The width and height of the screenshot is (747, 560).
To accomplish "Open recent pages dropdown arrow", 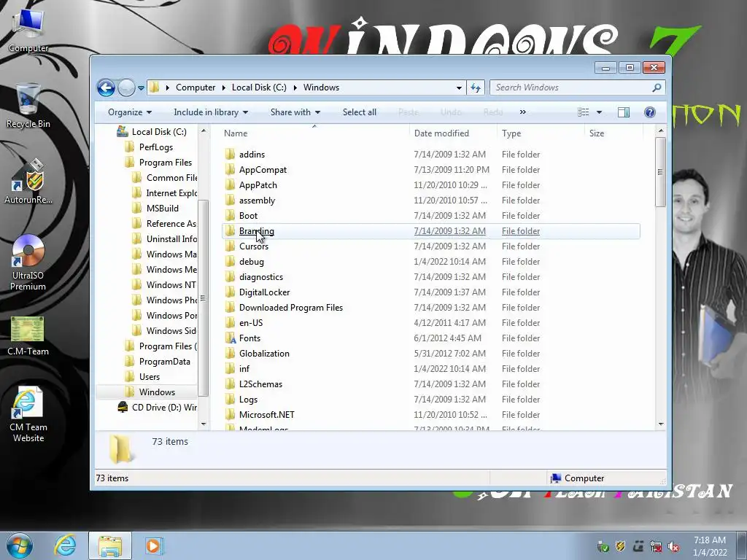I will coord(141,88).
